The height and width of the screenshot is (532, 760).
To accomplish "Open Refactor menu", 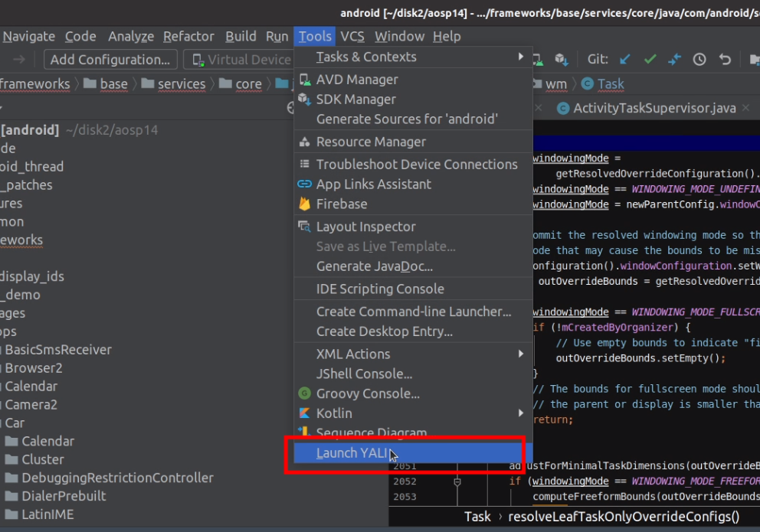I will click(x=188, y=36).
